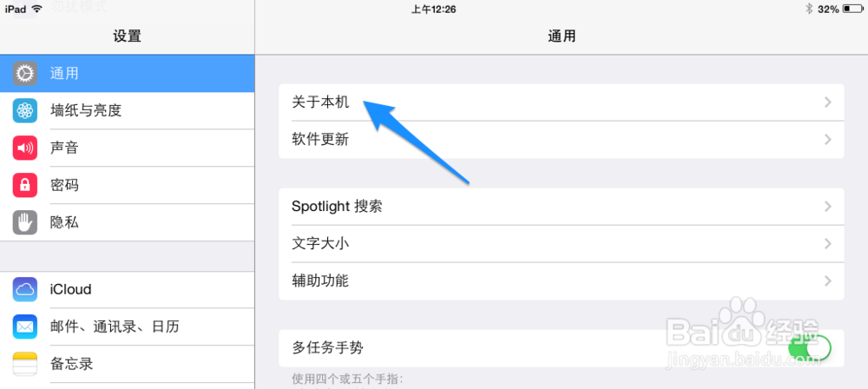The image size is (868, 389).
Task: Tap the red Passcode lock icon
Action: [x=25, y=185]
